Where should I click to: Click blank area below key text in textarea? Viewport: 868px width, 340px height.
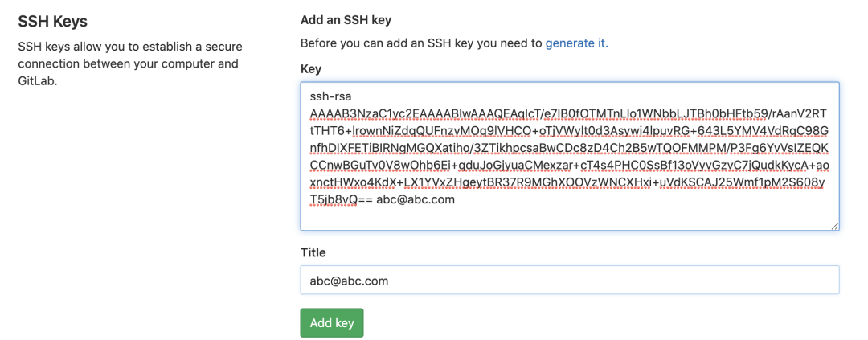569,218
